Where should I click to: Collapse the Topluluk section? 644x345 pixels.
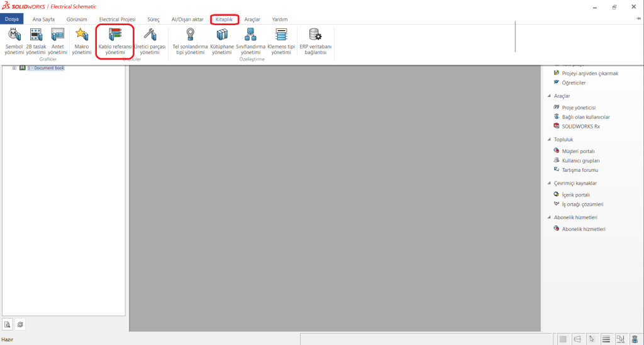549,139
